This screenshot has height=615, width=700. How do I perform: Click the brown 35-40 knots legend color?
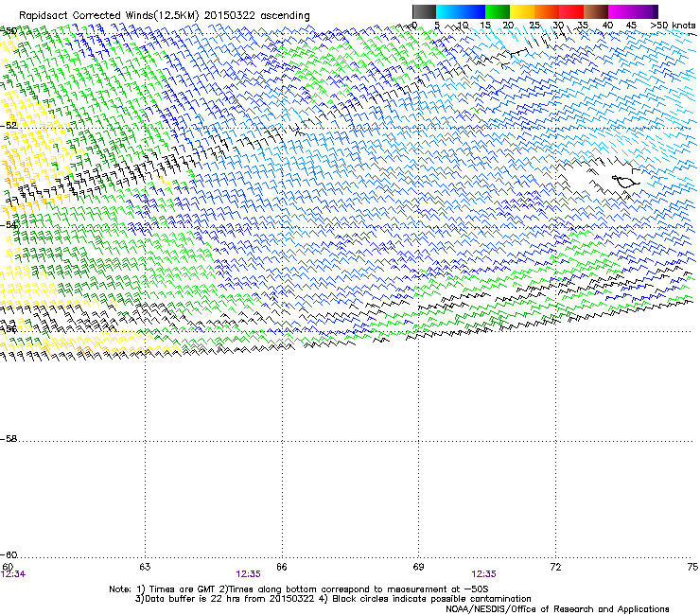(x=596, y=11)
